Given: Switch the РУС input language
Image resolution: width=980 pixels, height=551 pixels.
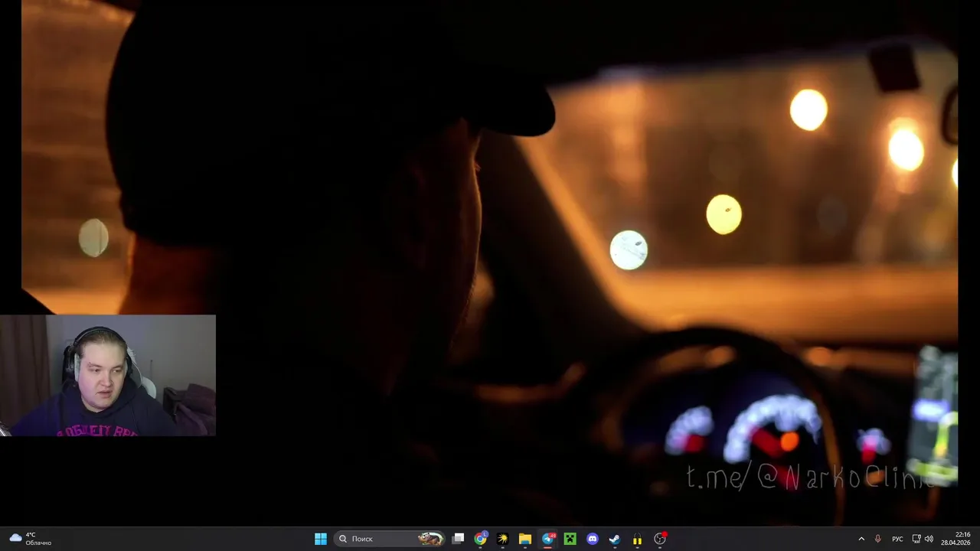Looking at the screenshot, I should (897, 539).
